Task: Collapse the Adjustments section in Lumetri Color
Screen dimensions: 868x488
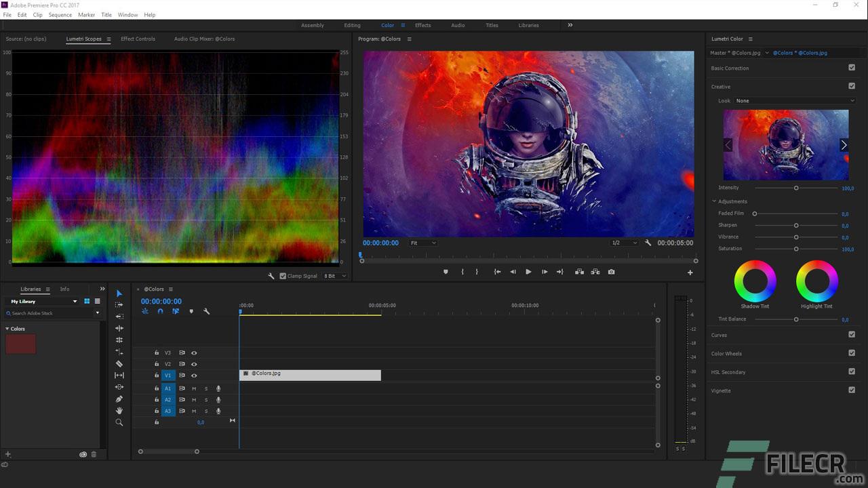Action: click(713, 201)
